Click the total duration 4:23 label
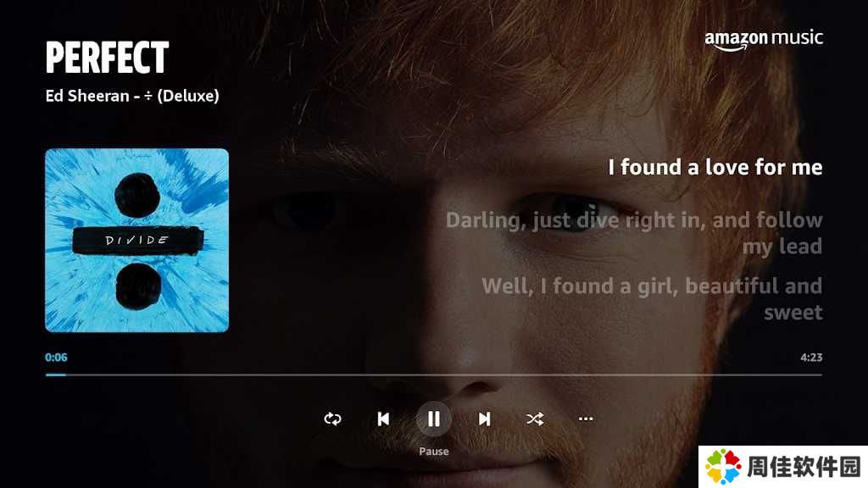The width and height of the screenshot is (868, 488). point(811,358)
